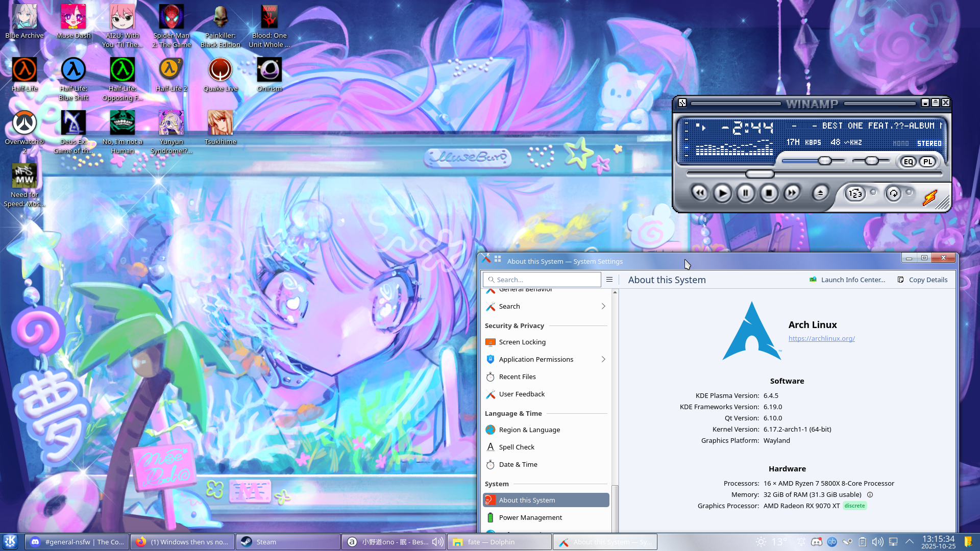
Task: Click the Winamp lightning bolt logo
Action: (930, 197)
